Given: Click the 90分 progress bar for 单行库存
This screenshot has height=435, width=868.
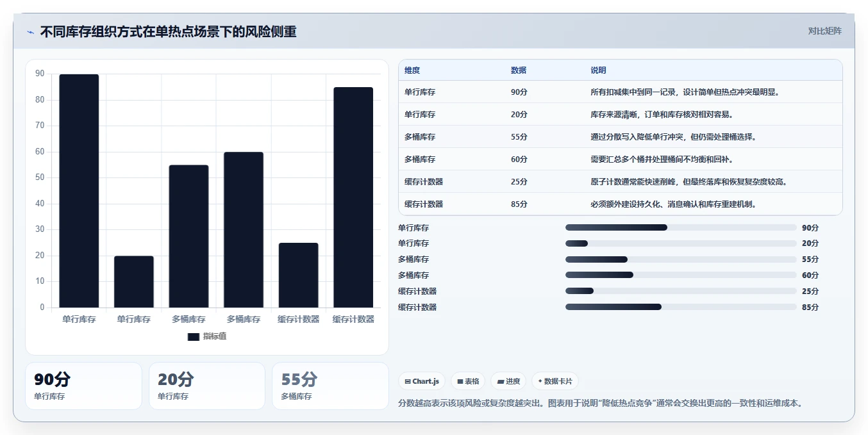Looking at the screenshot, I should (x=681, y=227).
